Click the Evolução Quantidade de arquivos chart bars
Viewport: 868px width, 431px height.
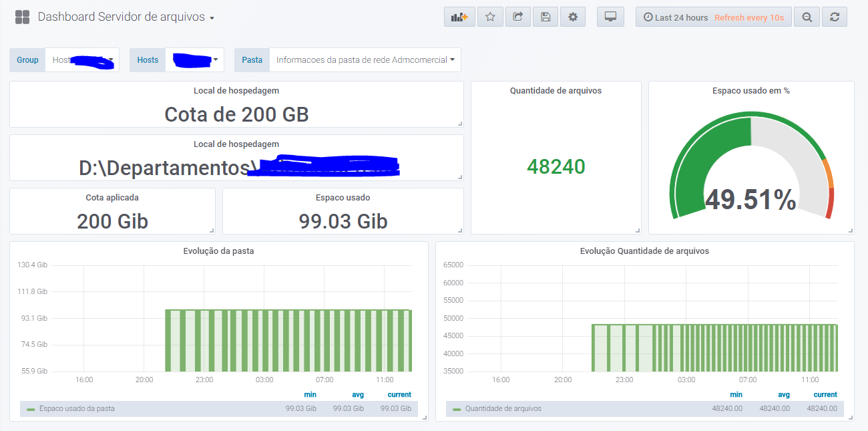coord(714,348)
